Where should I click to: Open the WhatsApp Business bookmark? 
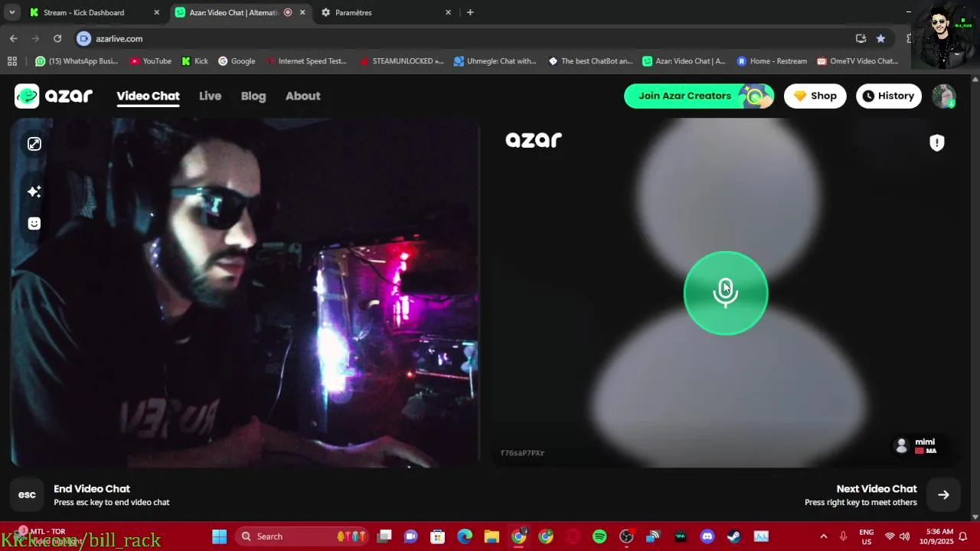77,61
